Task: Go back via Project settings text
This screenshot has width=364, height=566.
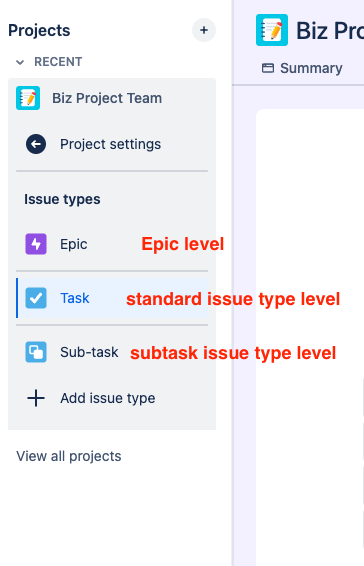Action: (110, 144)
